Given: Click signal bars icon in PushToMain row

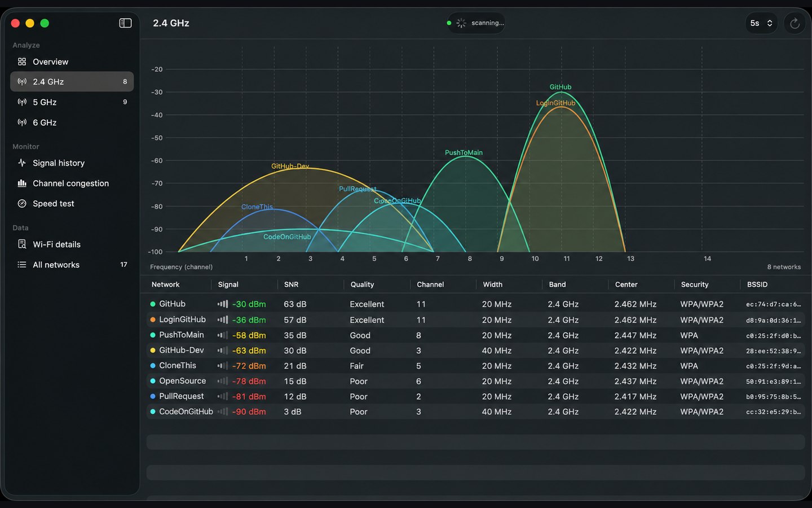Looking at the screenshot, I should tap(223, 335).
